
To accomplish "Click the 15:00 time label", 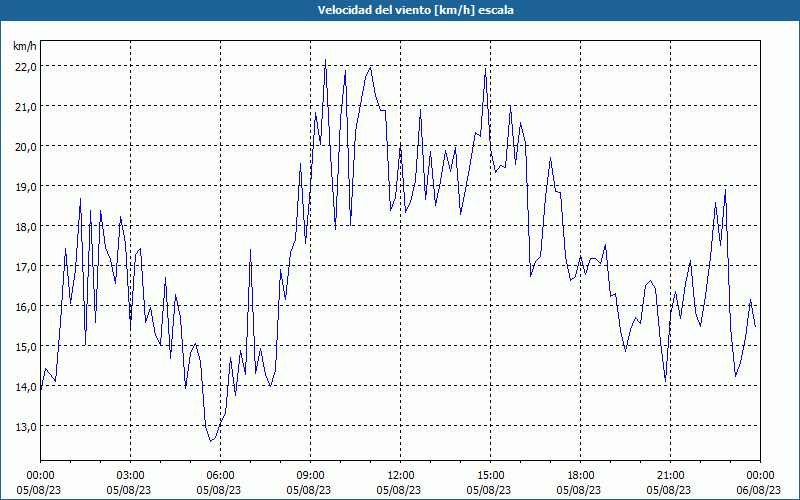I will pyautogui.click(x=490, y=476).
